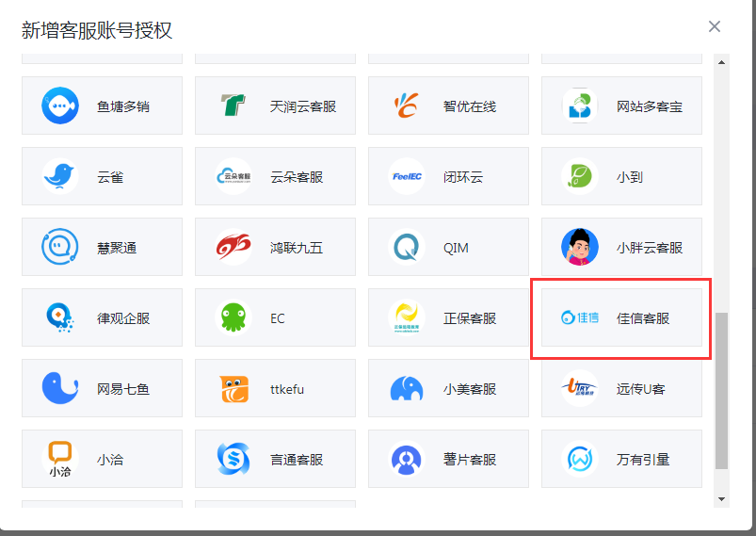Click the 万有引量 W circle icon

coord(580,459)
